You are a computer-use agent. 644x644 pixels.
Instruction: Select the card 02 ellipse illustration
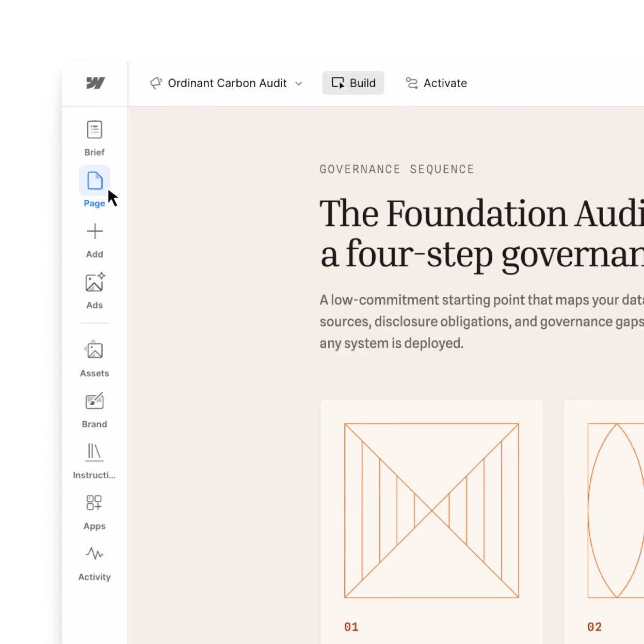(616, 511)
